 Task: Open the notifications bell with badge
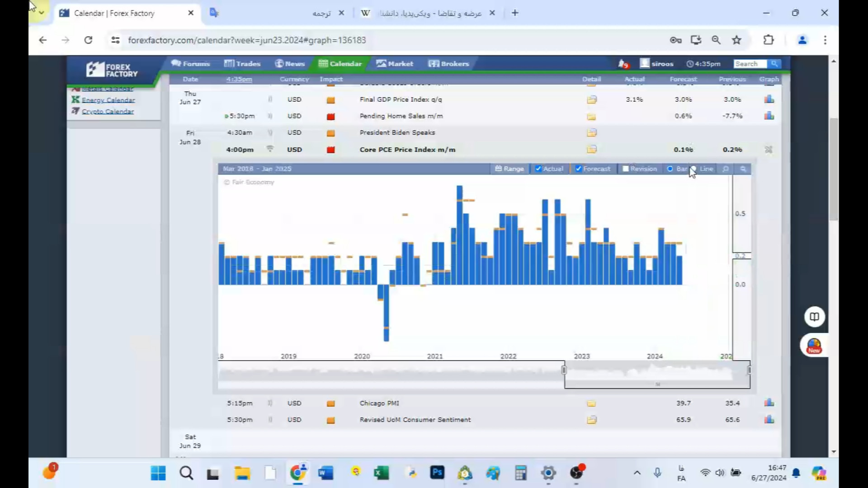623,64
